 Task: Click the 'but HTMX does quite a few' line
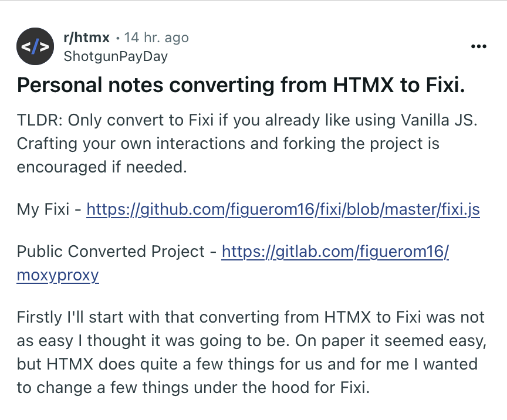click(x=247, y=364)
